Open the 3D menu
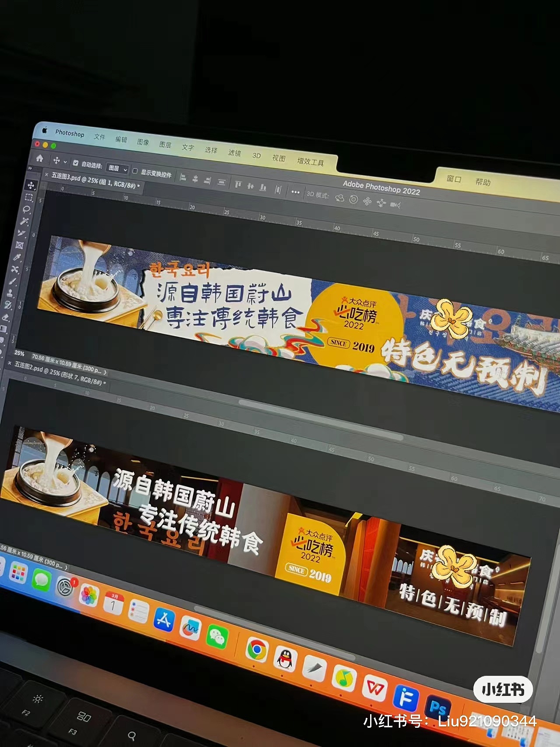 coord(256,155)
